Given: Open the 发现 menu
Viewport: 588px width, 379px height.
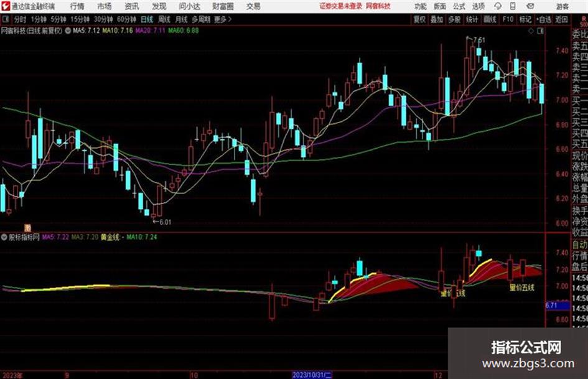Looking at the screenshot, I should (x=159, y=6).
